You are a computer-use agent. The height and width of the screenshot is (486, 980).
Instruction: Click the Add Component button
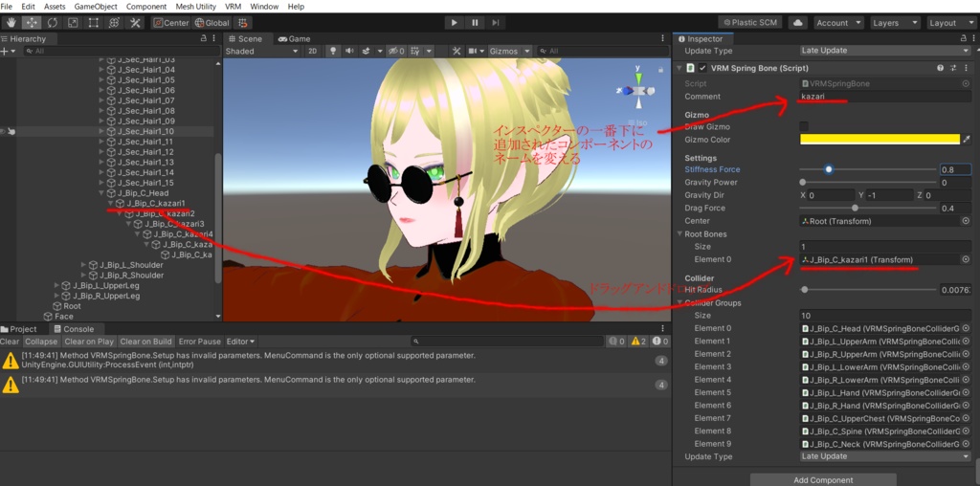click(x=823, y=479)
